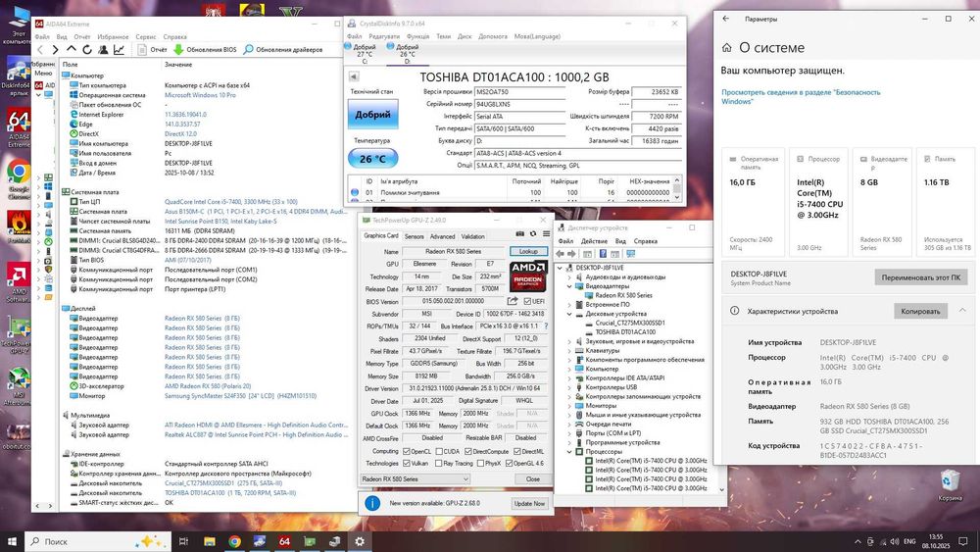Take a GPU-Z screenshot with camera icon
Viewport: 980px width, 552px height.
pyautogui.click(x=520, y=233)
